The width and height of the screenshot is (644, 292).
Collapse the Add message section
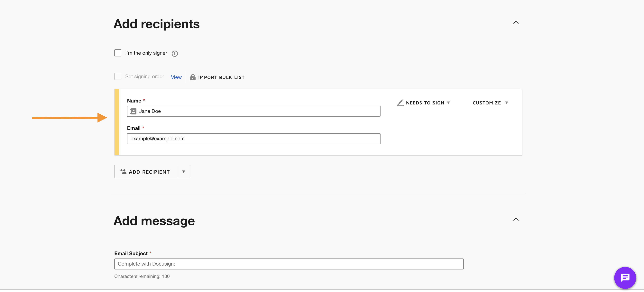click(516, 219)
